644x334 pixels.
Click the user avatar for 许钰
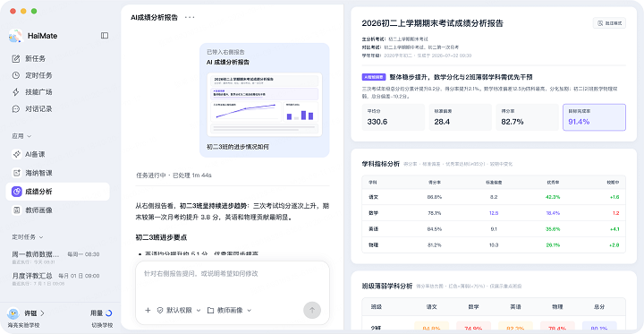point(13,313)
